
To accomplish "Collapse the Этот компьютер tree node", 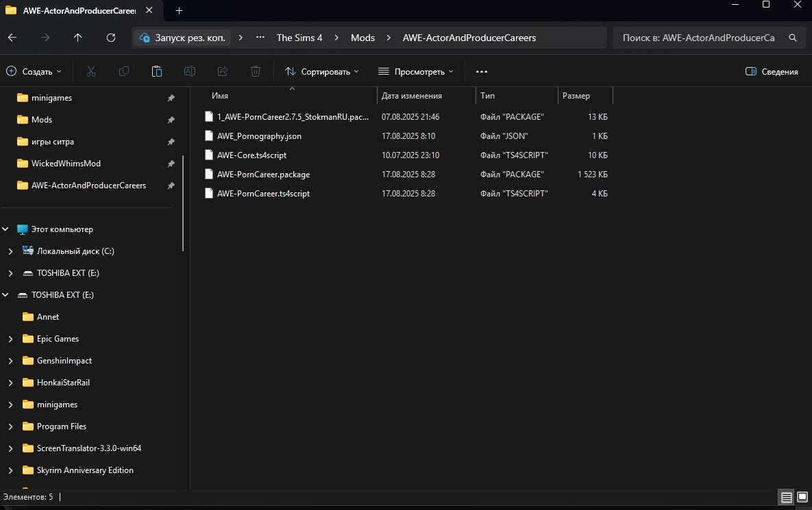I will tap(5, 229).
